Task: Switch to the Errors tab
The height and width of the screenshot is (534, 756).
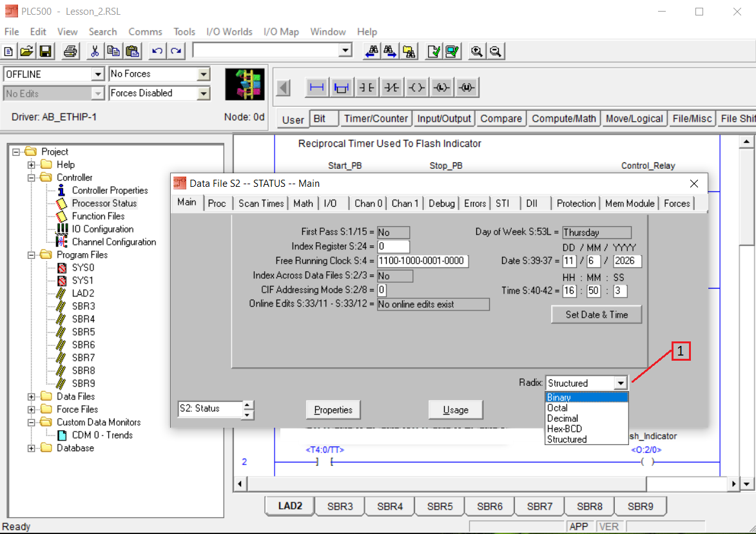Action: point(475,204)
